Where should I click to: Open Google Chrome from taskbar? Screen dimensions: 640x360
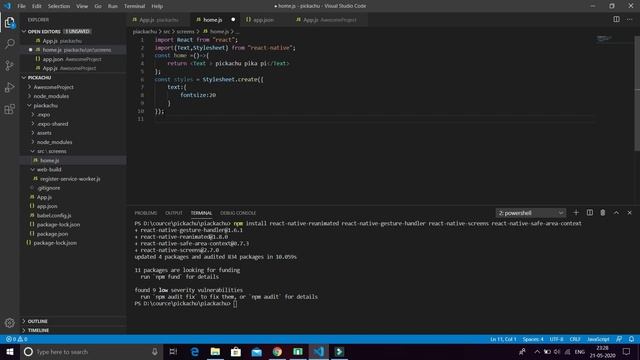click(277, 352)
